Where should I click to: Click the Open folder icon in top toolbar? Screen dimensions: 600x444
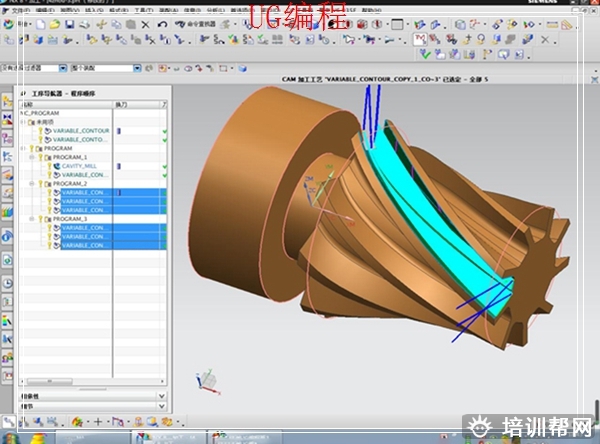point(53,23)
